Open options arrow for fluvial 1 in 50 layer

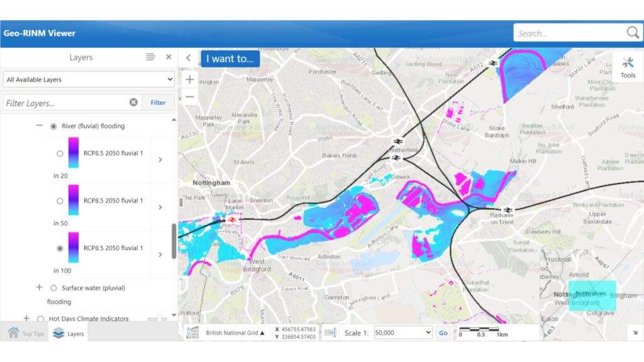coord(160,207)
